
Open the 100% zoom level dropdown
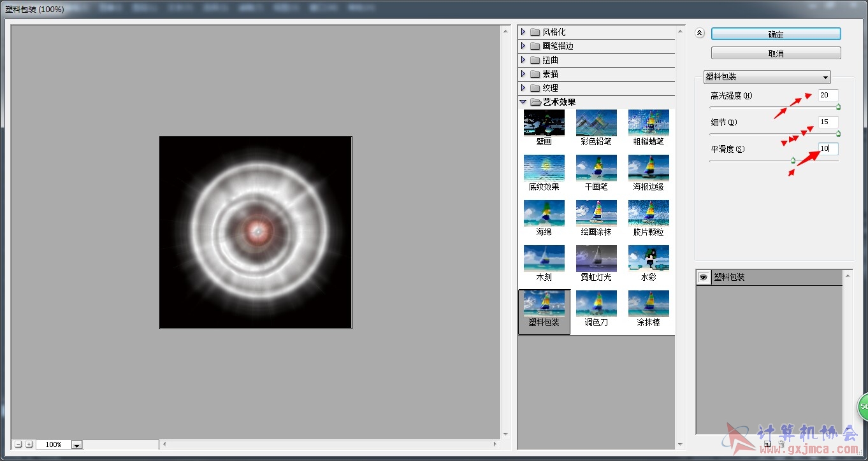point(76,444)
